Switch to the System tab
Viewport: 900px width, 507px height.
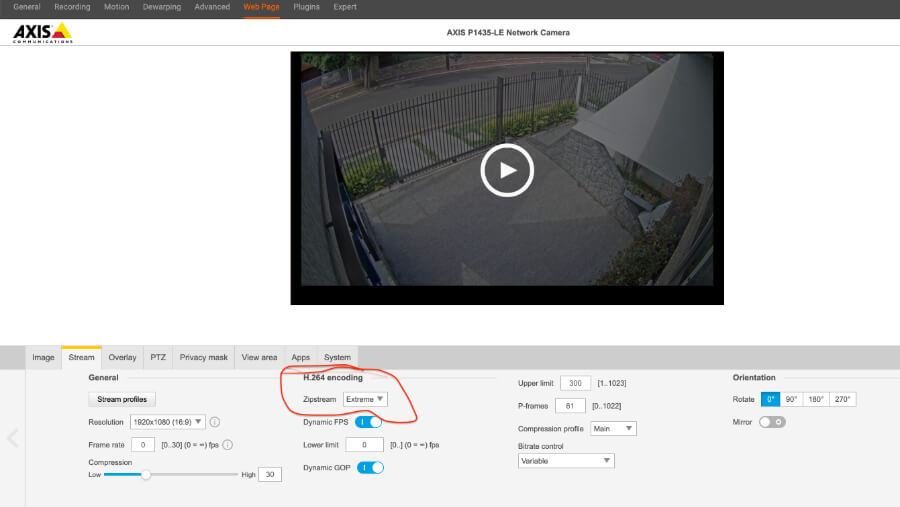[338, 357]
